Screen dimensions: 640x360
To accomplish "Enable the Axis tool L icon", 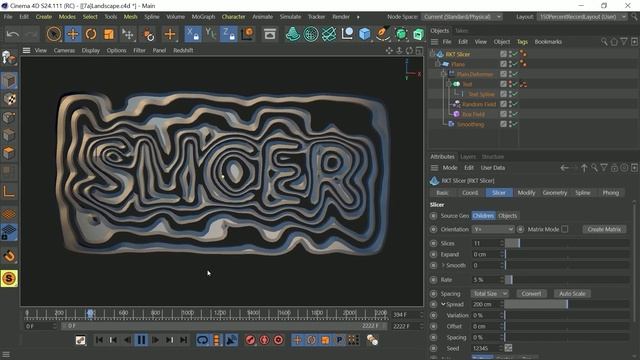I will (x=9, y=191).
